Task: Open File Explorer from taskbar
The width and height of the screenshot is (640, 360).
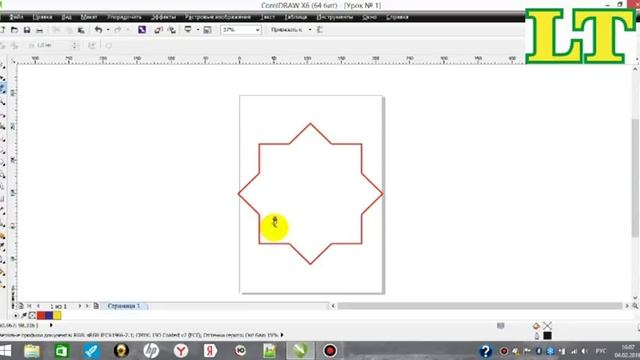Action: click(x=32, y=351)
